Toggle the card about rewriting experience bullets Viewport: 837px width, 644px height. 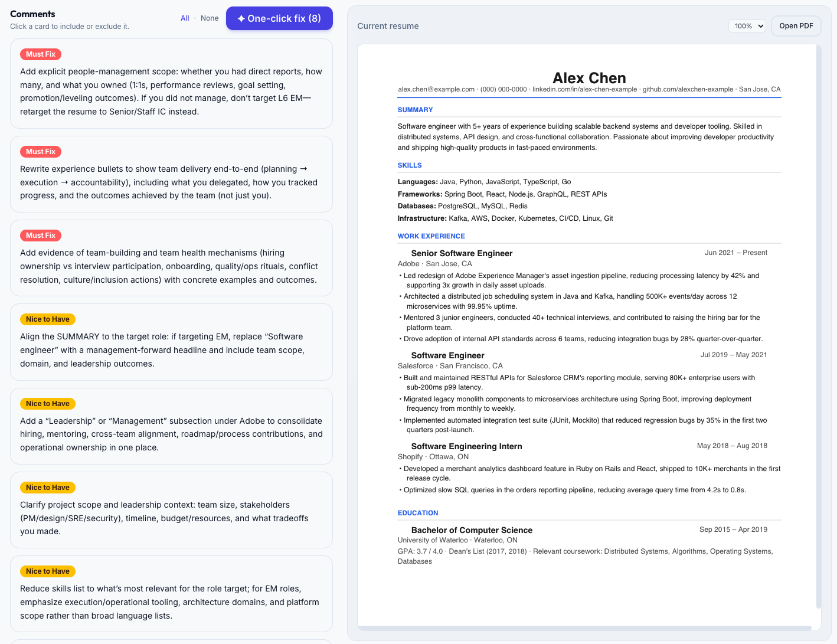pos(171,174)
